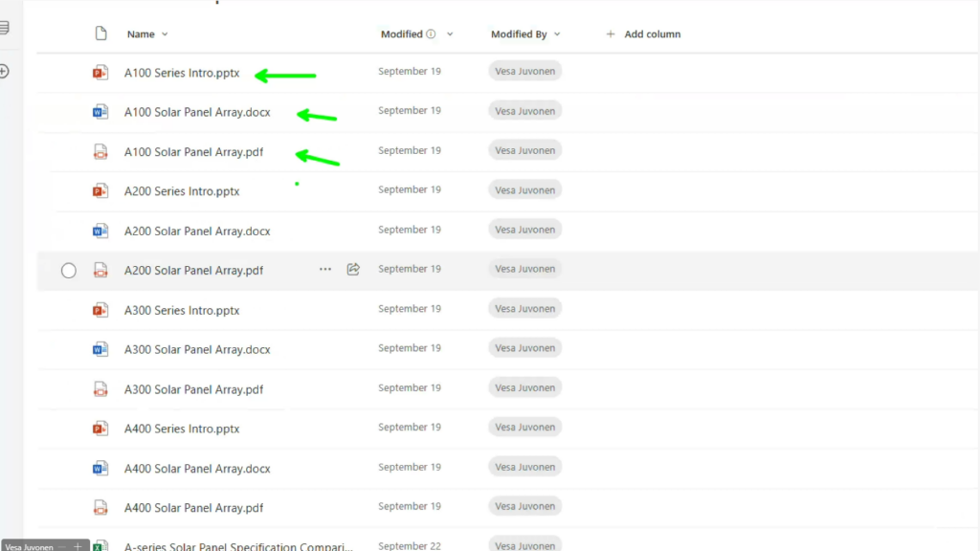Open the Modified column dropdown chevron

pyautogui.click(x=450, y=34)
